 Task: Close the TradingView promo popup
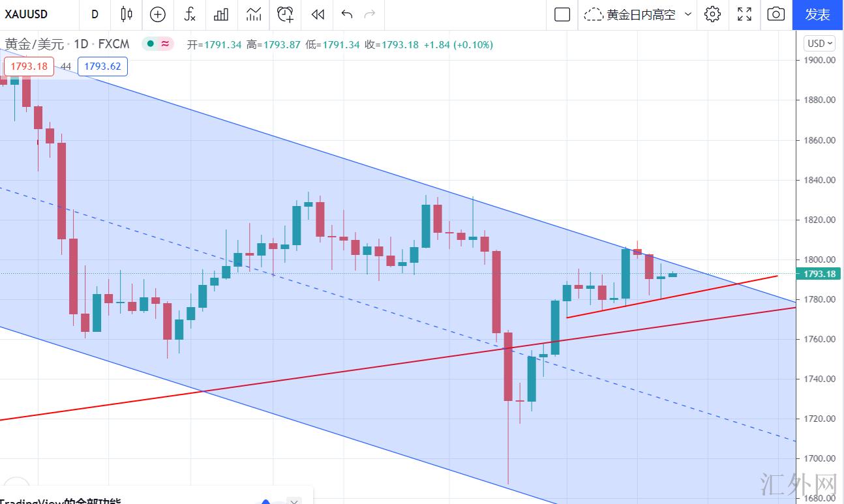click(x=295, y=501)
